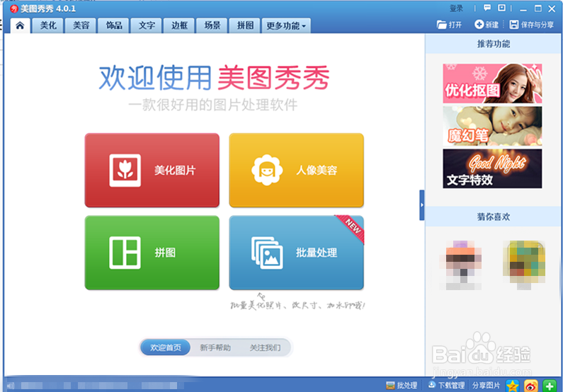Click 批处理 in the status bar
Viewport: 563px width, 392px height.
tap(402, 386)
